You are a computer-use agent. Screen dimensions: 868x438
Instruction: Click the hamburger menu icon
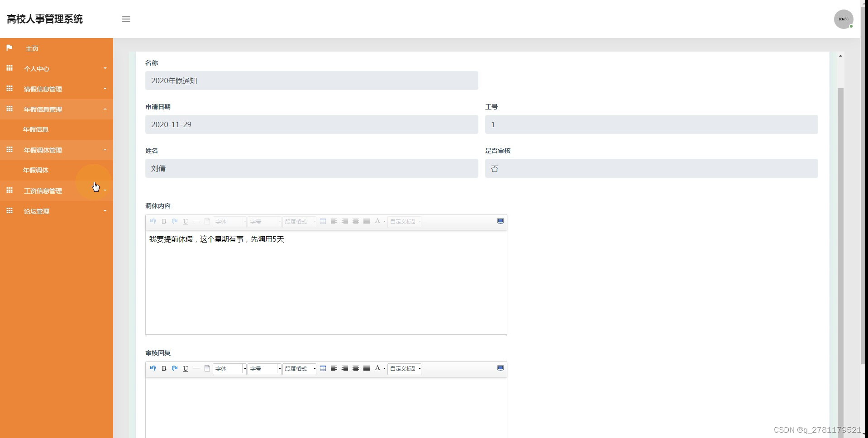(x=126, y=19)
